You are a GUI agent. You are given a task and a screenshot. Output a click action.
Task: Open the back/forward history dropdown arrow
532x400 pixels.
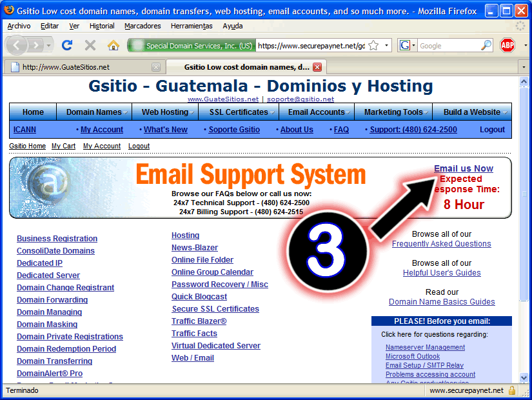(48, 45)
